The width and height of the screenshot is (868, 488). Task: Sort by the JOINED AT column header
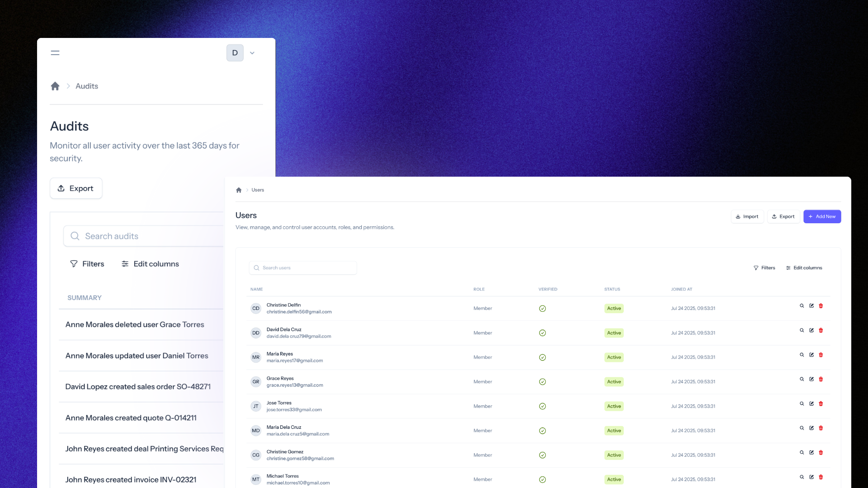tap(681, 289)
